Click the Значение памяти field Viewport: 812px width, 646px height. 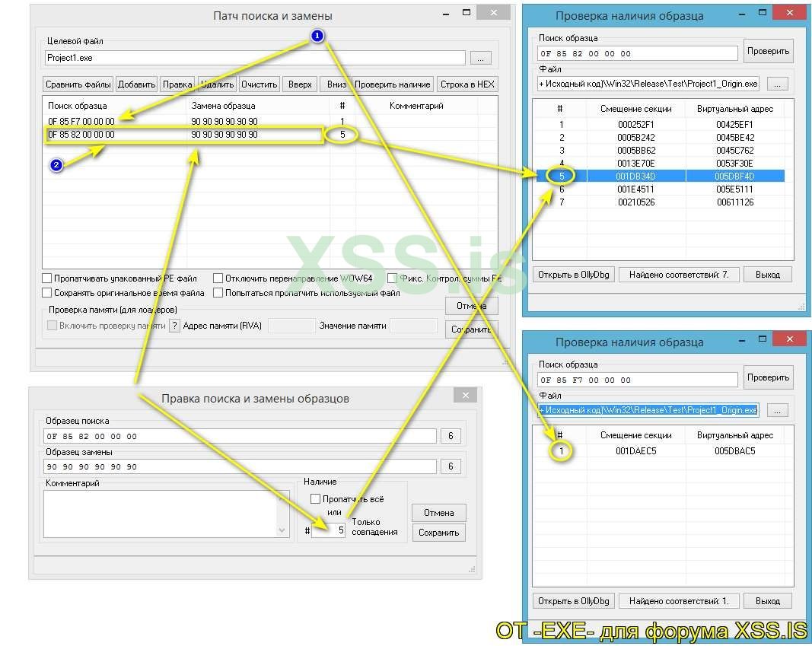(x=413, y=326)
